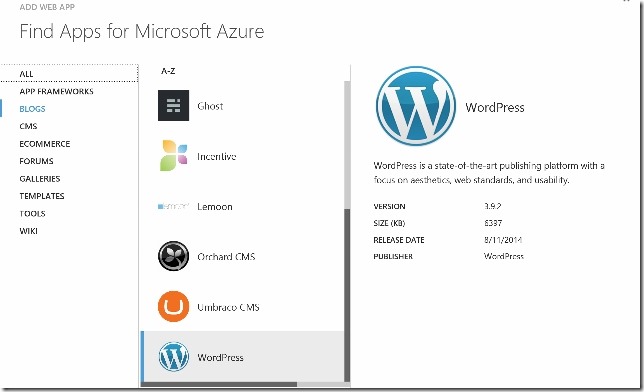Screen dimensions: 644x392
Task: Choose Ghost from the app list
Action: (x=210, y=106)
